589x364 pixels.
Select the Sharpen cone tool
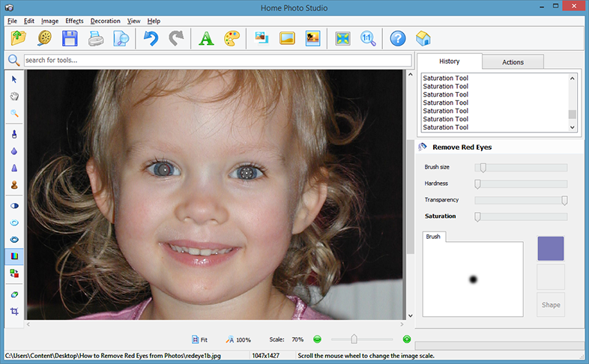(14, 168)
